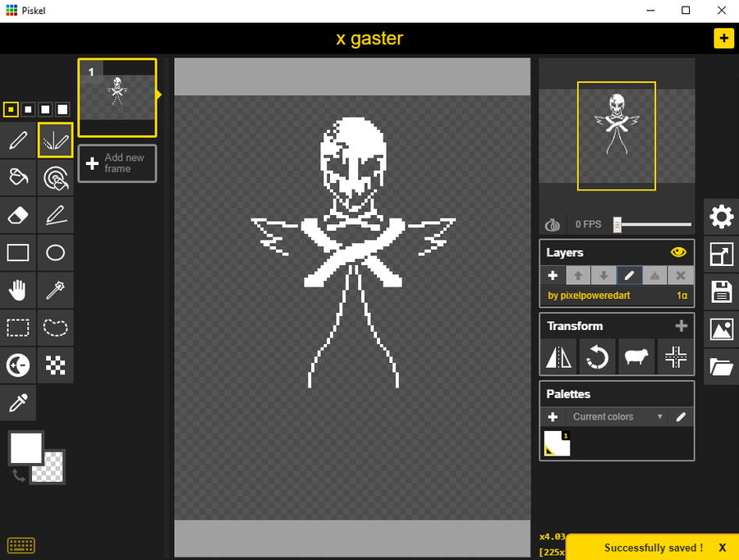Choose the largest pen size
This screenshot has height=560, width=739.
click(x=62, y=109)
